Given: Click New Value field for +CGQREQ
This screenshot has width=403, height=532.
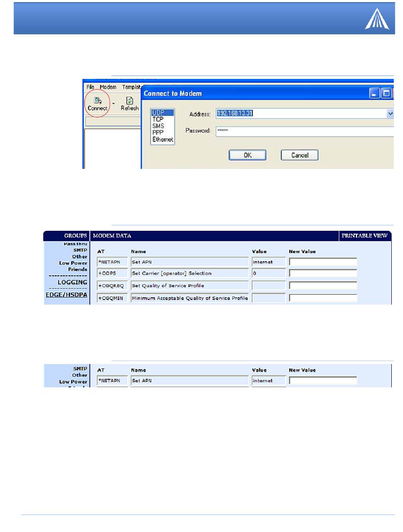Looking at the screenshot, I should pos(323,286).
